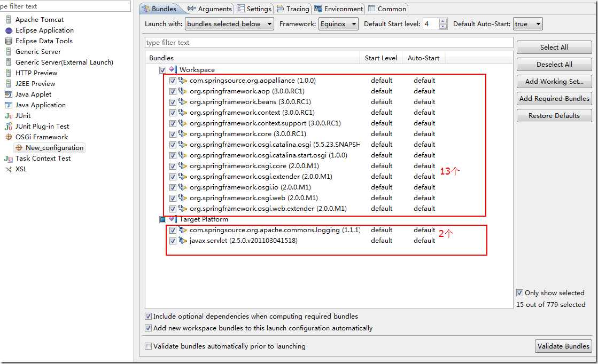
Task: Click bundle icon of org.springframework.osgi.core
Action: (x=183, y=165)
